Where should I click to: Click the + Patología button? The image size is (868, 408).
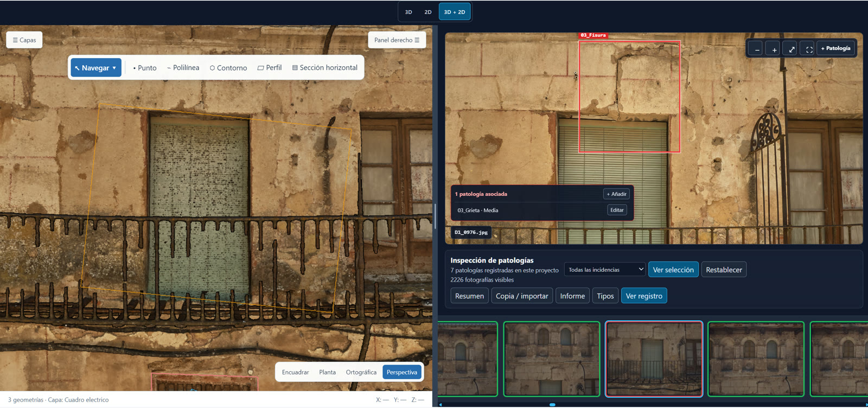[x=836, y=49]
